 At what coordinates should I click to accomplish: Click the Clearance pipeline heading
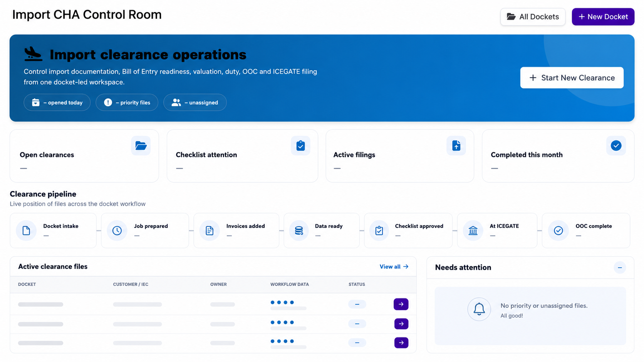pyautogui.click(x=43, y=194)
